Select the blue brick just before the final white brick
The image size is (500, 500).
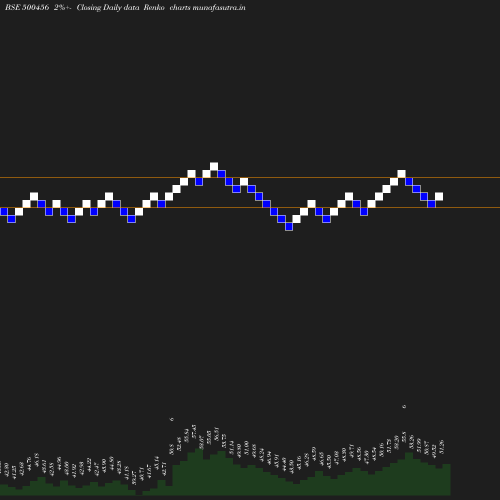coord(431,204)
